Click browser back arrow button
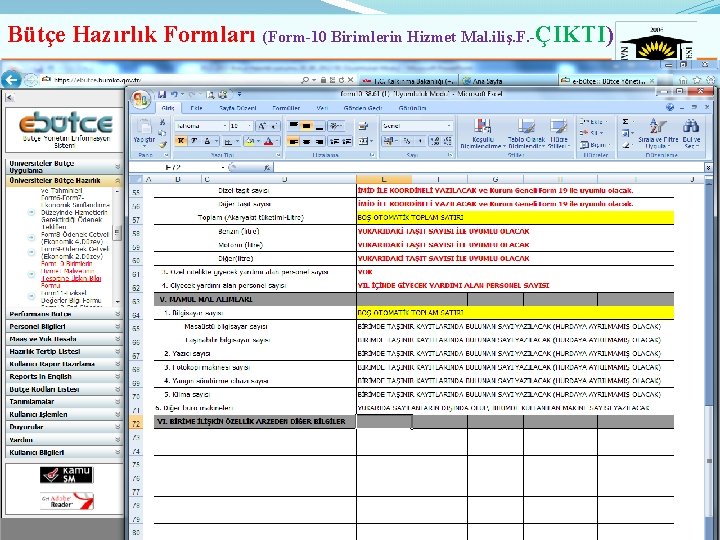This screenshot has height=540, width=720. pos(11,79)
